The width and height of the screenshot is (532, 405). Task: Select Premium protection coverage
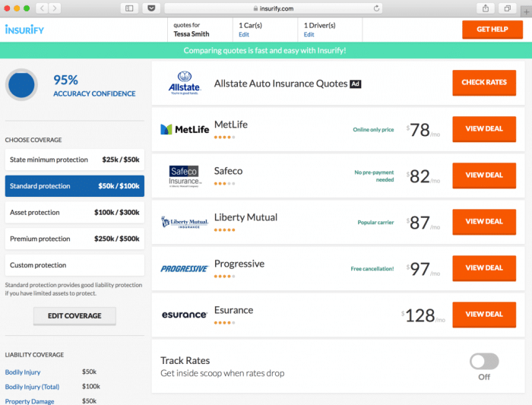click(74, 239)
